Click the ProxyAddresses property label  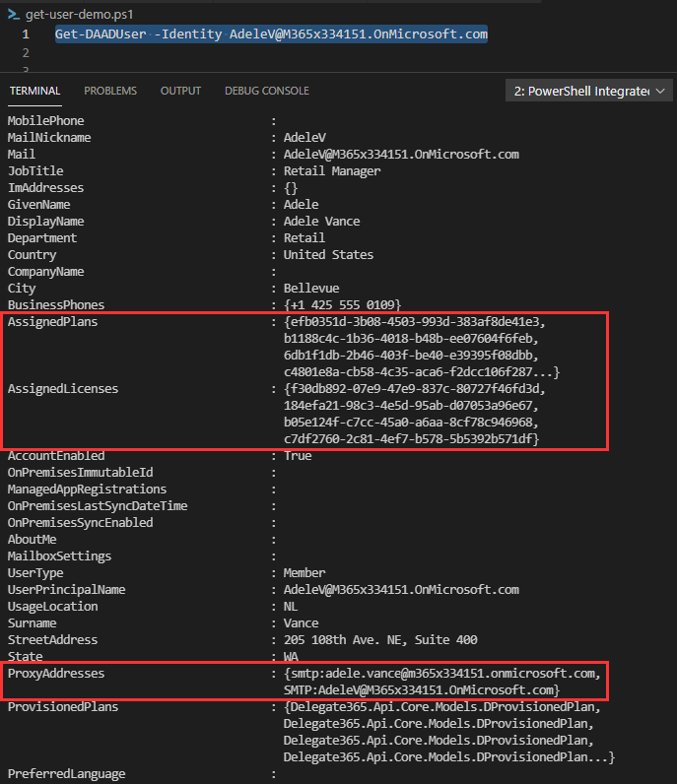pyautogui.click(x=55, y=674)
